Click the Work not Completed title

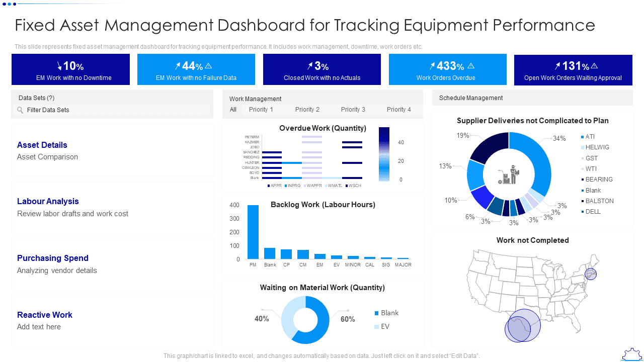[x=533, y=240]
